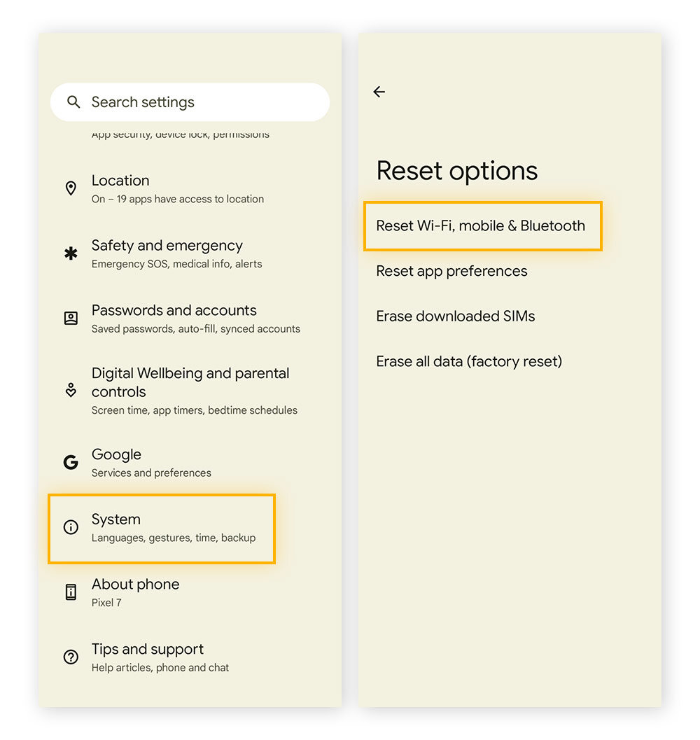Open Reset app preferences
The height and width of the screenshot is (740, 700).
451,271
